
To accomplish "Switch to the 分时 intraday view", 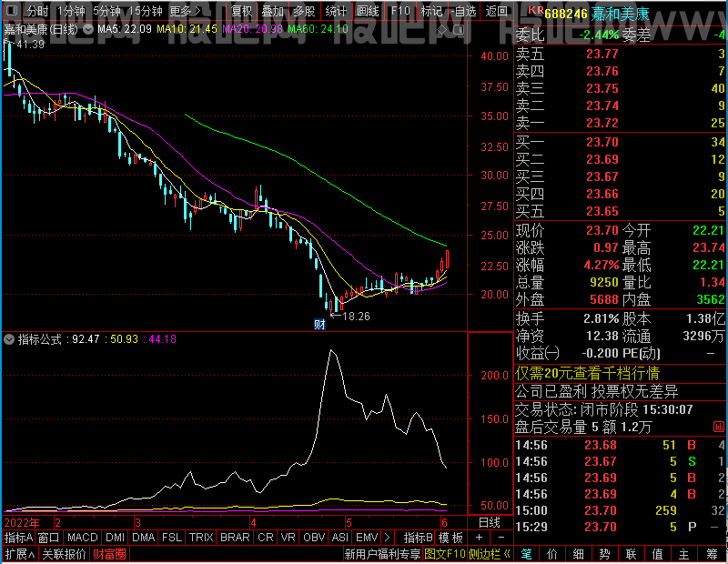I will point(37,11).
